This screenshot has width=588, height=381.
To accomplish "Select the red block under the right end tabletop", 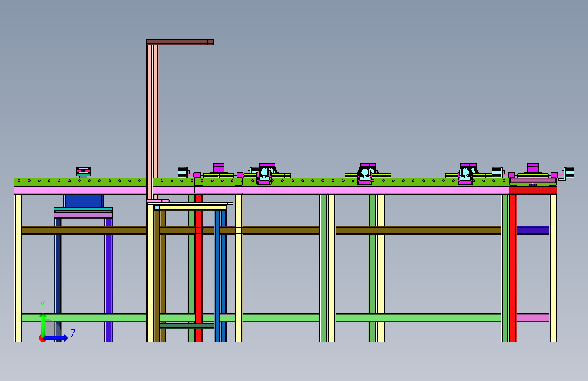I will pos(533,190).
